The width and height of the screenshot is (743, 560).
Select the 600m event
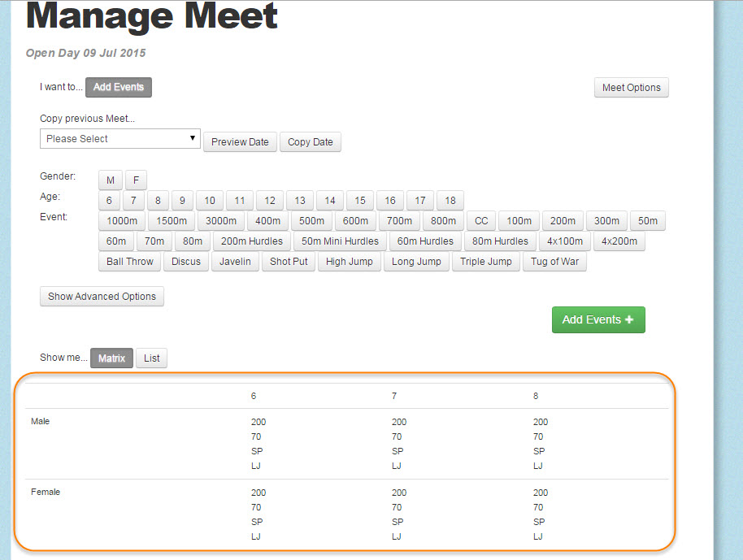click(355, 221)
